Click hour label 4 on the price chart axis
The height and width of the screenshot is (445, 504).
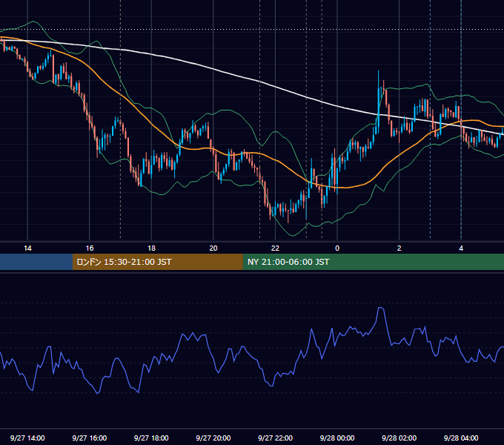pyautogui.click(x=461, y=248)
